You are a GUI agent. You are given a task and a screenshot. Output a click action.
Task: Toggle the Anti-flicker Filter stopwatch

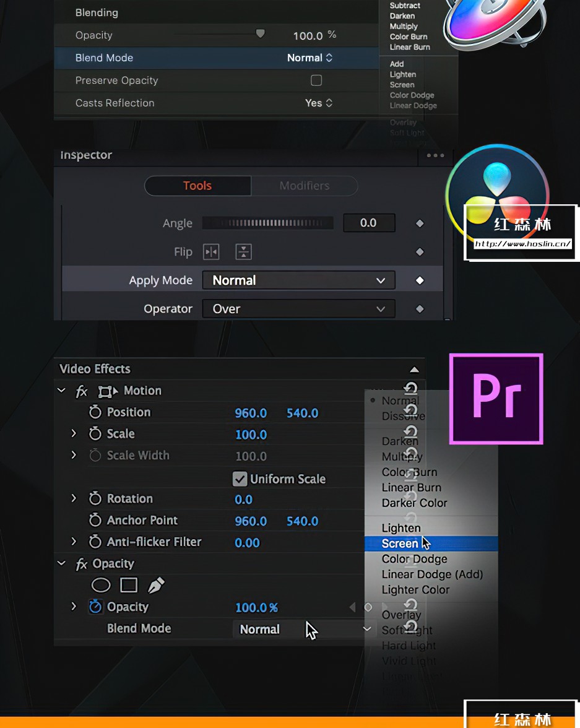coord(95,541)
